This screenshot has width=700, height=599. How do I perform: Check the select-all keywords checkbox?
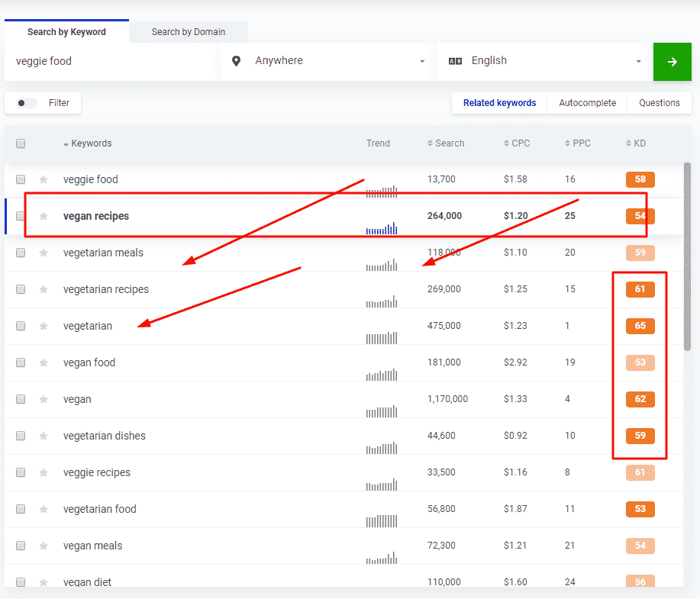21,143
